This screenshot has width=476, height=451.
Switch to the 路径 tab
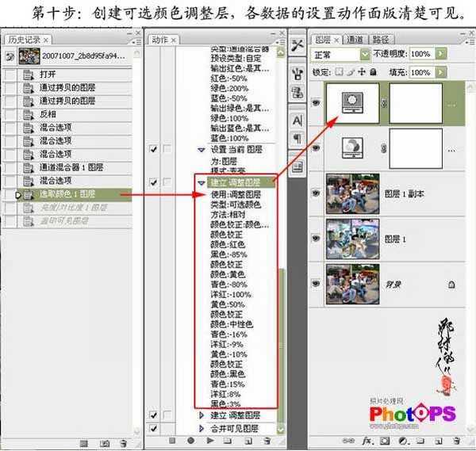(380, 39)
